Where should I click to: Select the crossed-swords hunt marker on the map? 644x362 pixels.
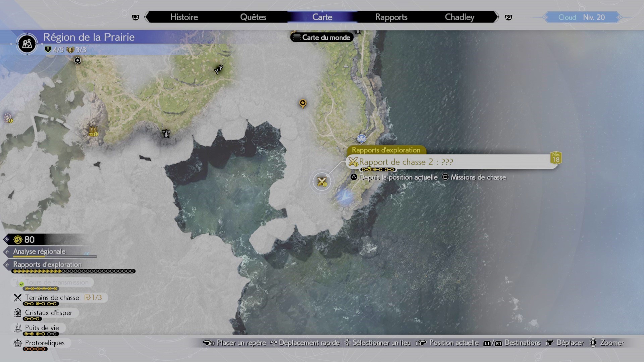321,181
